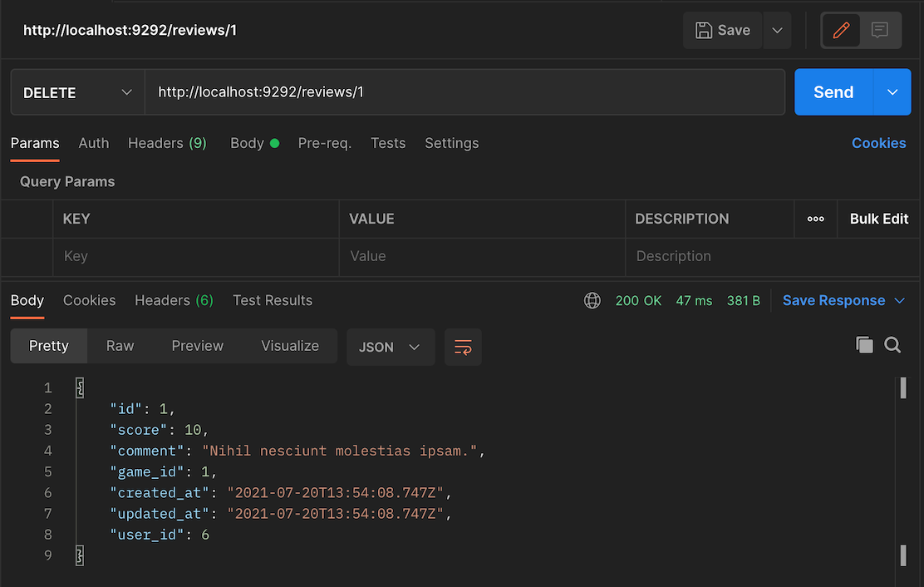
Task: Click the Key input cell
Action: point(195,256)
